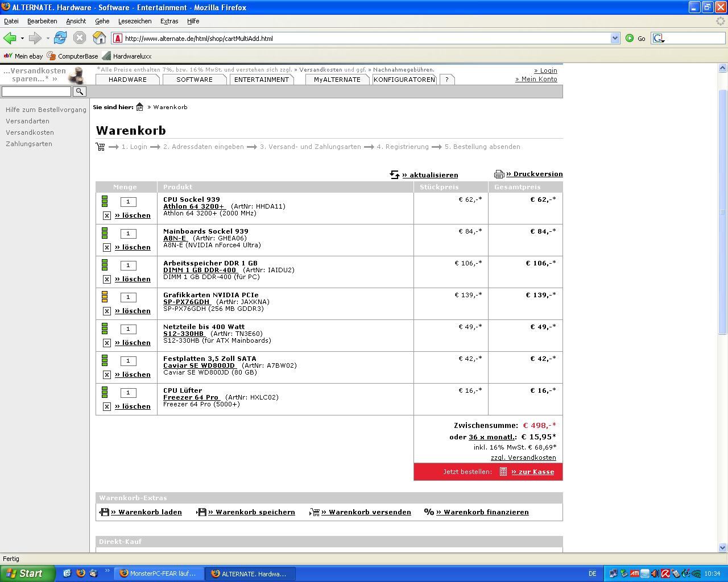The width and height of the screenshot is (728, 582).
Task: Open the Ansicht menu
Action: click(76, 21)
